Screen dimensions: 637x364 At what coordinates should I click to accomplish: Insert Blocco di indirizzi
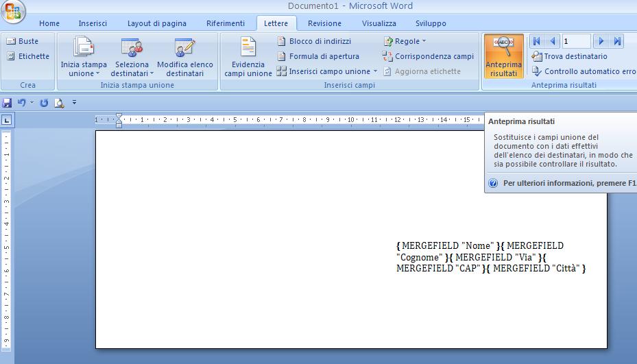(x=314, y=41)
